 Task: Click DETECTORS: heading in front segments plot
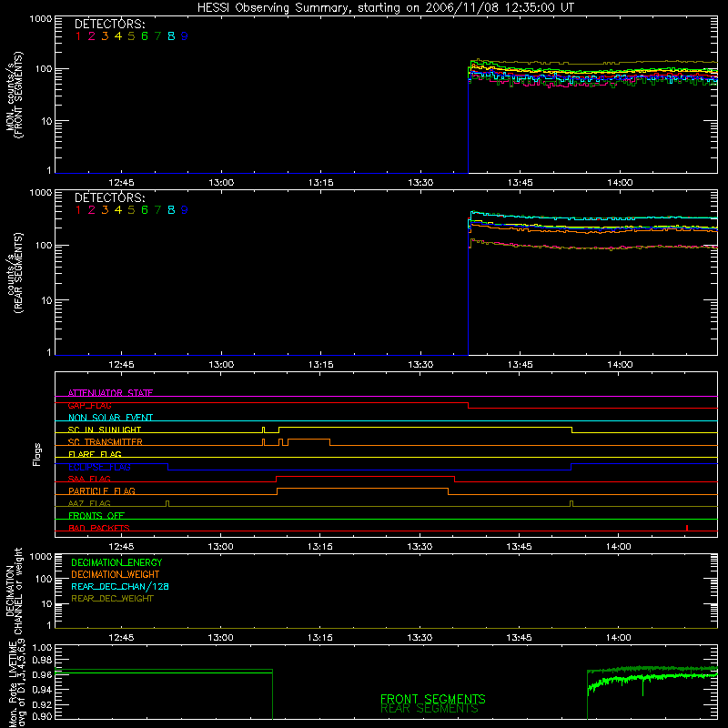point(110,24)
